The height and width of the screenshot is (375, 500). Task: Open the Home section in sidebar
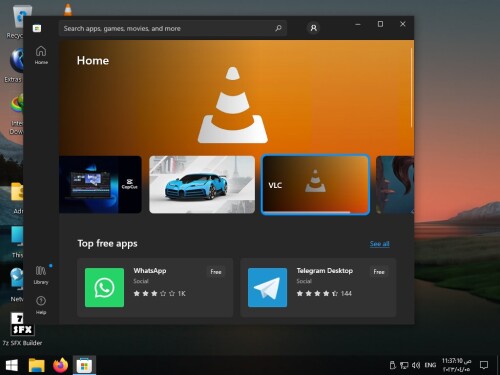click(41, 55)
